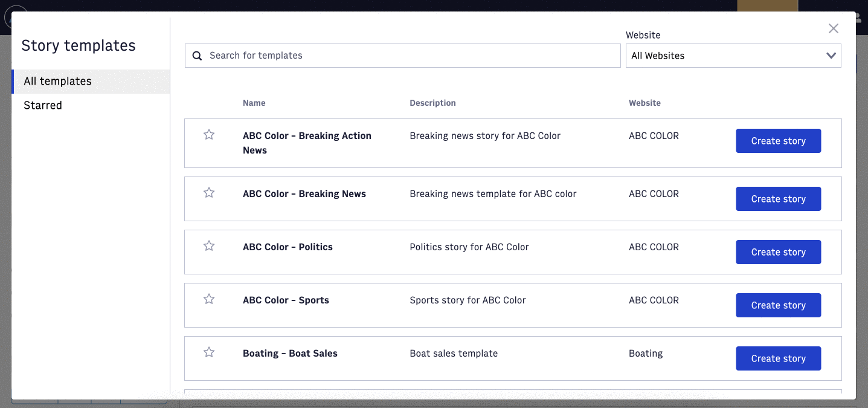Create story from ABC Color Sports template
The image size is (868, 408).
(x=778, y=305)
